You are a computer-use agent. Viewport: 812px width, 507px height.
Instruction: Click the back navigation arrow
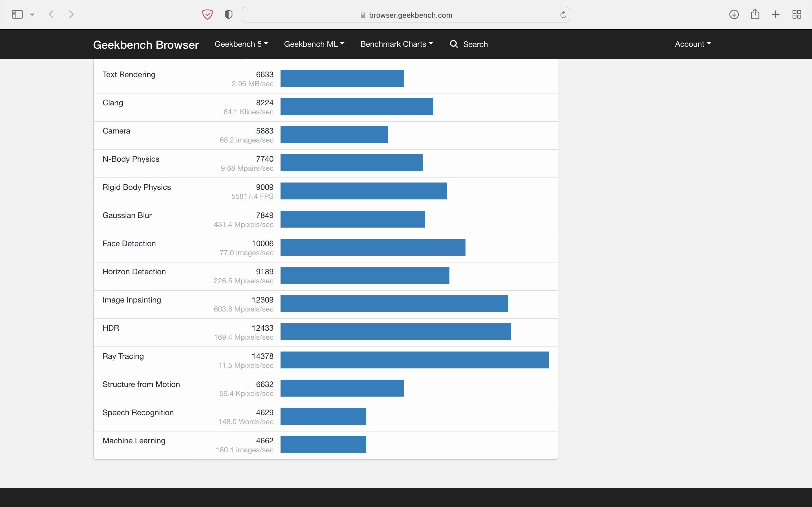(x=51, y=14)
